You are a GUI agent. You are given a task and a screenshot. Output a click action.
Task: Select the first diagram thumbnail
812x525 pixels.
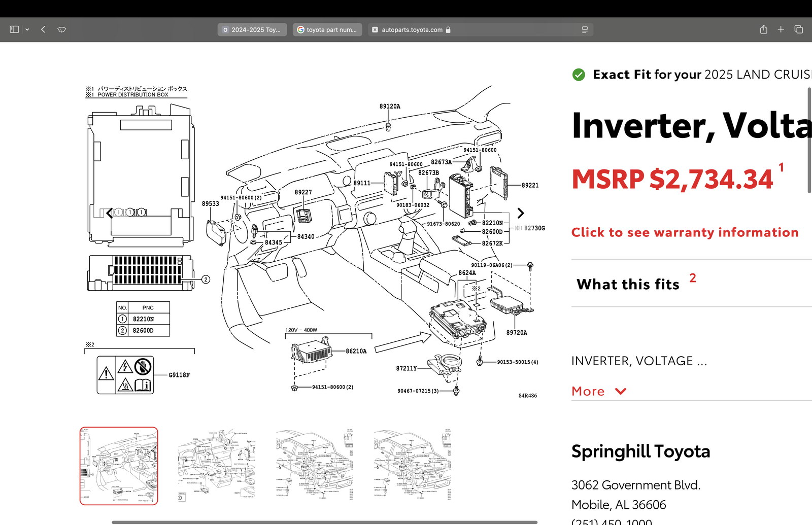[119, 466]
